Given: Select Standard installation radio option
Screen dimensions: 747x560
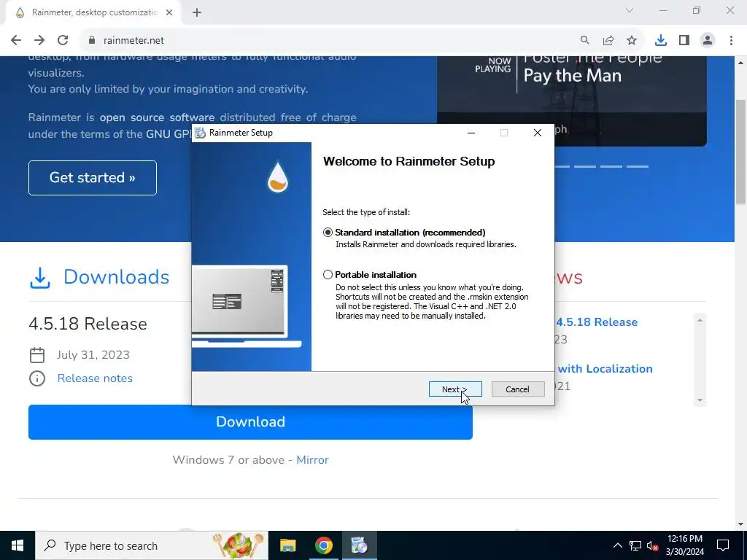Looking at the screenshot, I should (x=328, y=233).
